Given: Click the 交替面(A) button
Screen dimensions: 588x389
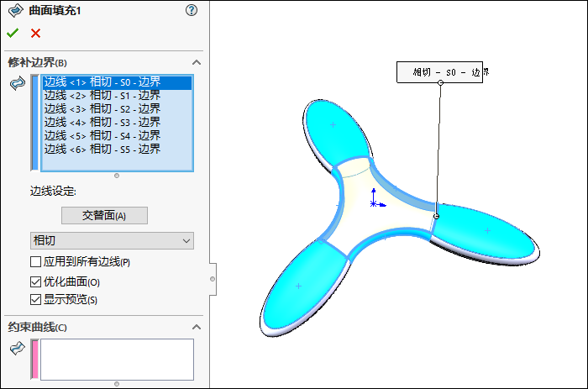Looking at the screenshot, I should [x=104, y=215].
